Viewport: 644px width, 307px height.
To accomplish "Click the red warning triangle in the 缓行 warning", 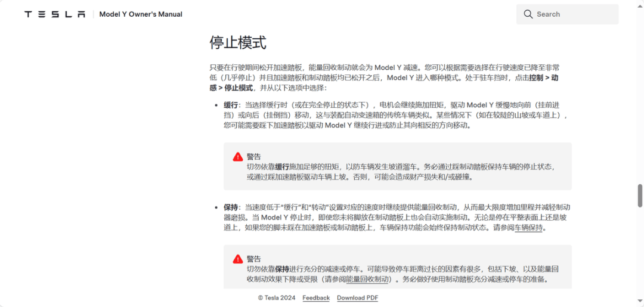I will coord(238,157).
